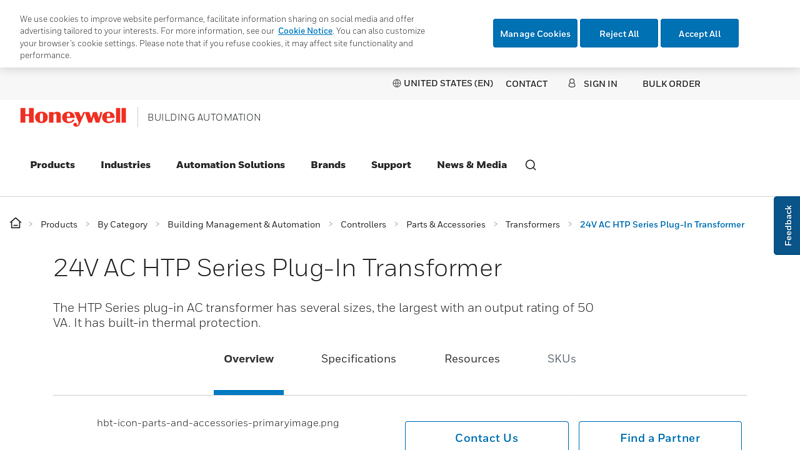Open the Cookie Notice link

click(305, 31)
